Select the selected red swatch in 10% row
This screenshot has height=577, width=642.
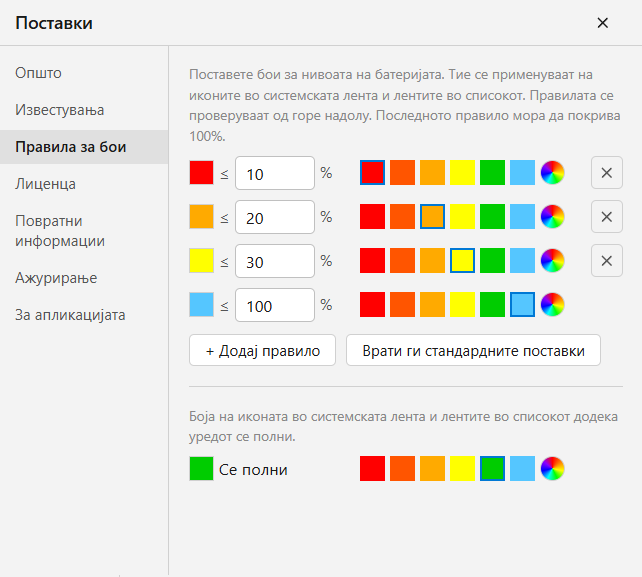point(373,173)
